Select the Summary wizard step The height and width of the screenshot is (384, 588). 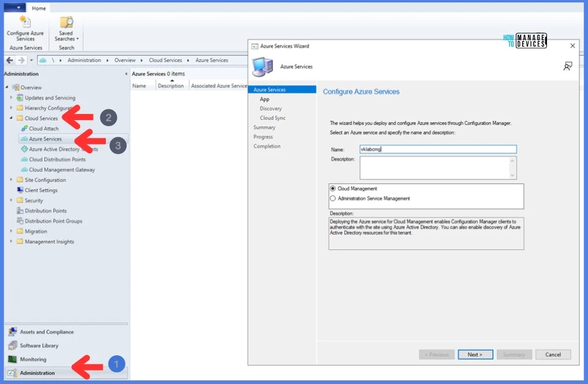click(264, 127)
